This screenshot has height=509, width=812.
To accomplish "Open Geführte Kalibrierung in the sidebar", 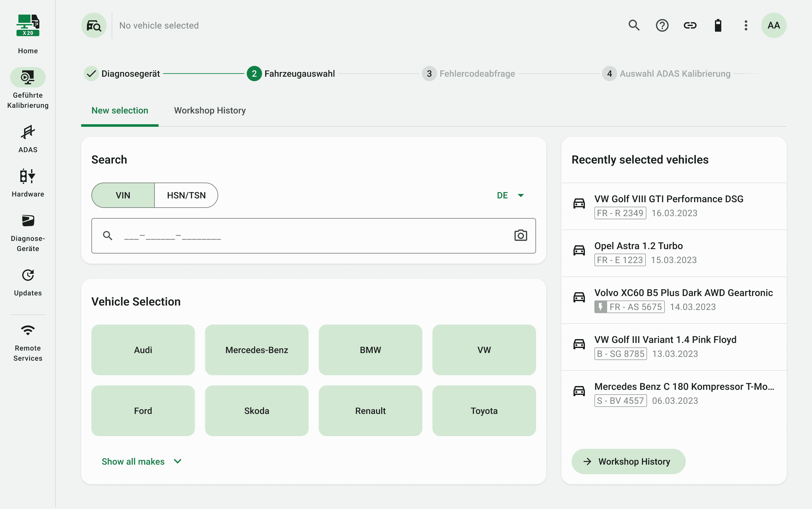I will point(28,88).
